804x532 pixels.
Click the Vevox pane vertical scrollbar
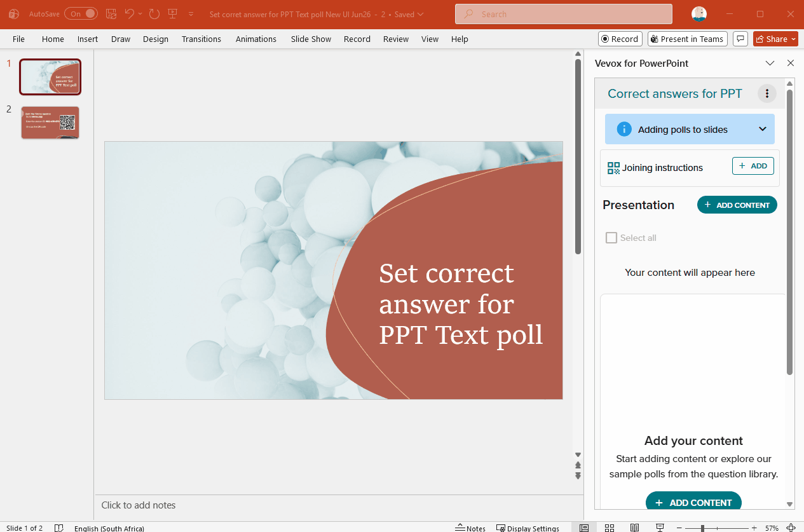pyautogui.click(x=790, y=232)
